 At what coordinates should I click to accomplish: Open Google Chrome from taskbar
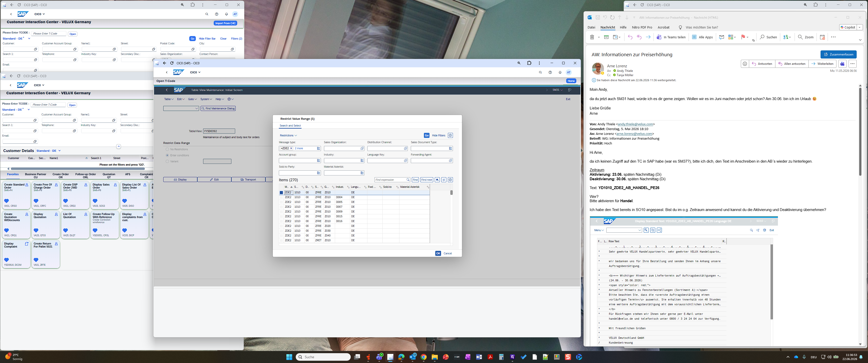click(x=424, y=357)
